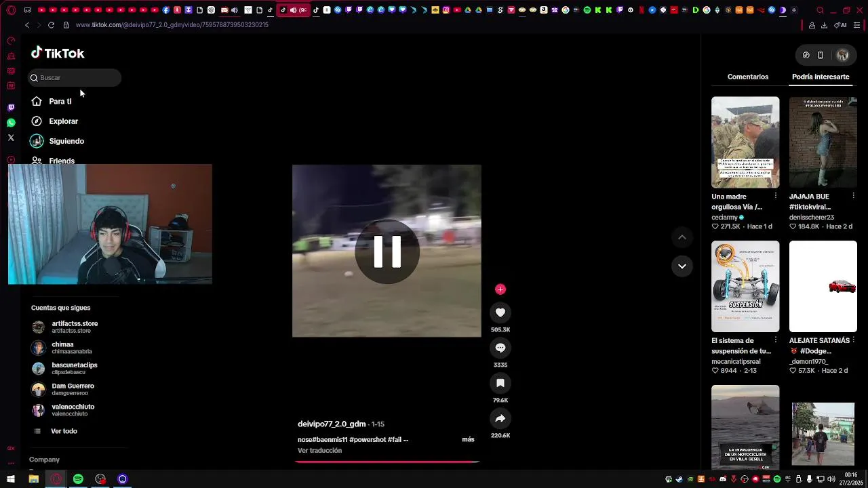The height and width of the screenshot is (488, 868).
Task: Open the browser account profile icon
Action: 812,25
